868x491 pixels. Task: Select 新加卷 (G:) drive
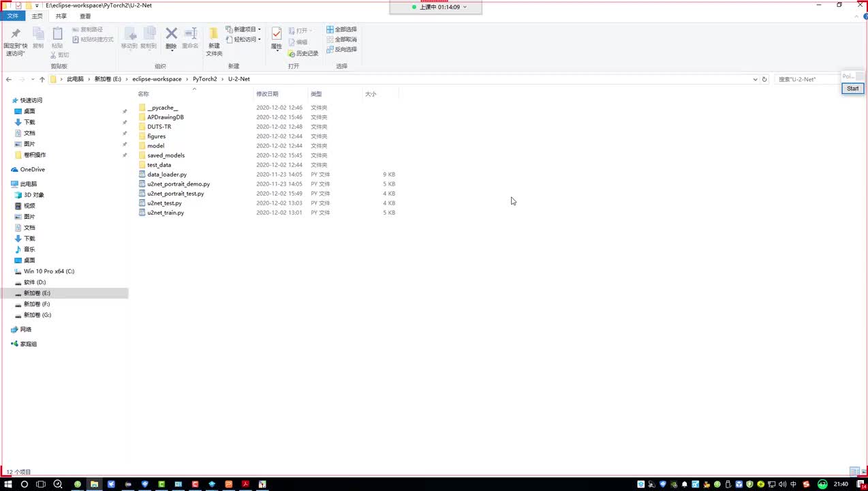[37, 315]
